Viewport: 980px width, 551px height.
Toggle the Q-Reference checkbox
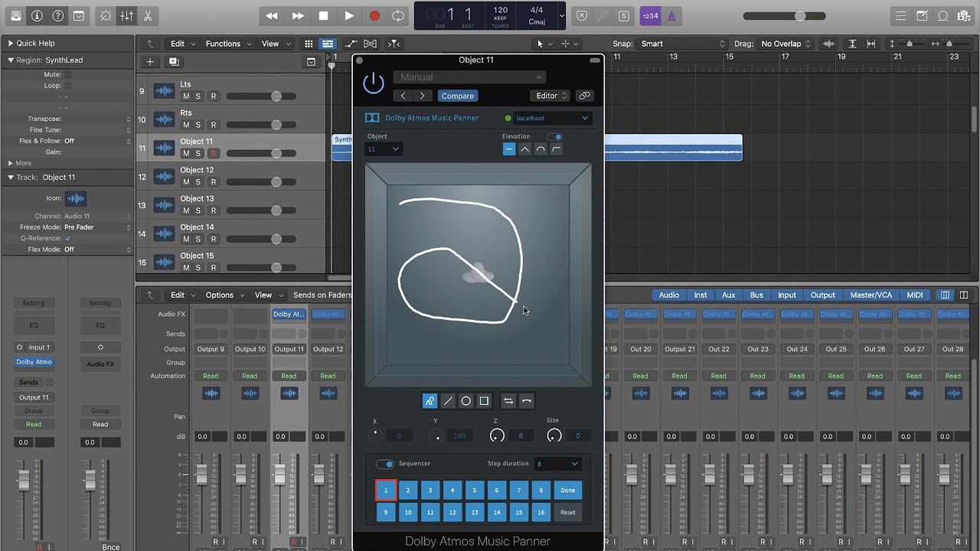(67, 238)
